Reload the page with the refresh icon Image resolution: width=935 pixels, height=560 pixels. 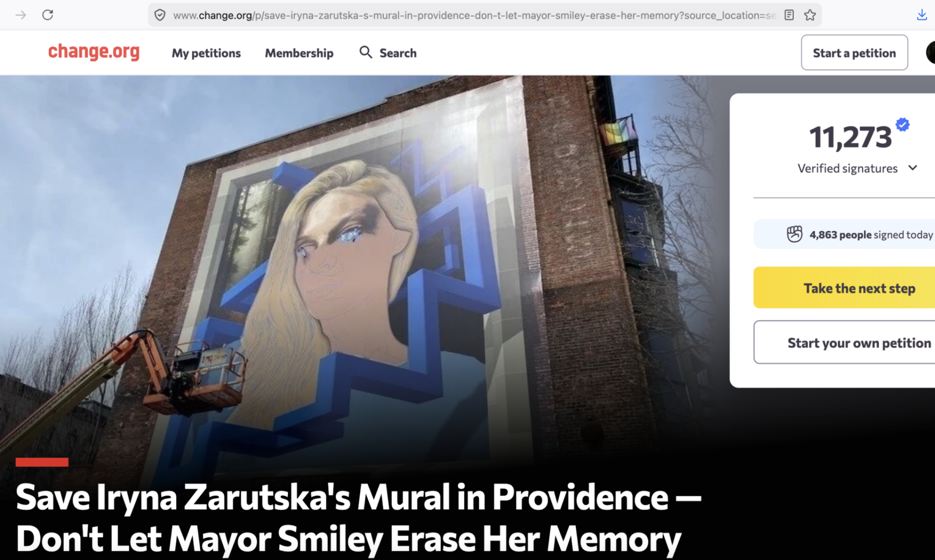pyautogui.click(x=48, y=15)
